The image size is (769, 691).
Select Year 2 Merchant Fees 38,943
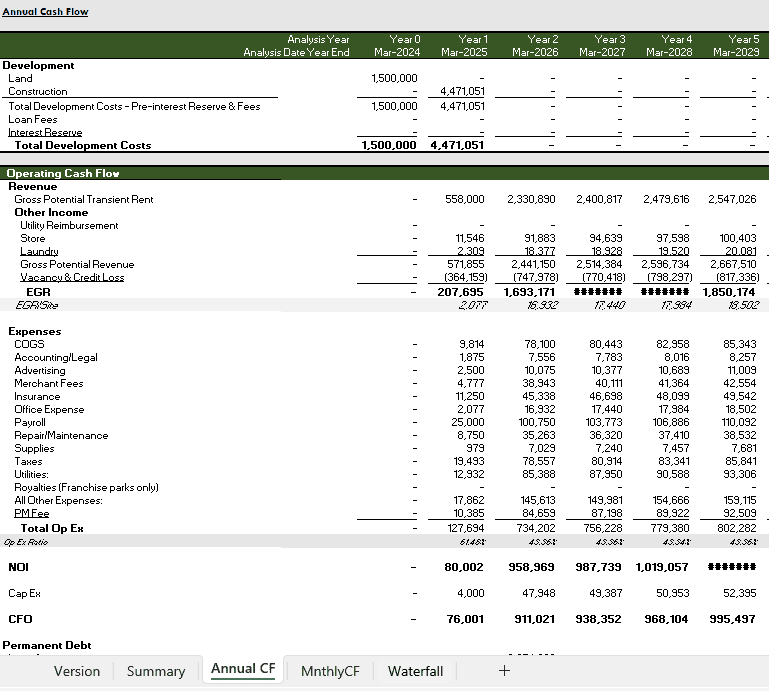(539, 383)
